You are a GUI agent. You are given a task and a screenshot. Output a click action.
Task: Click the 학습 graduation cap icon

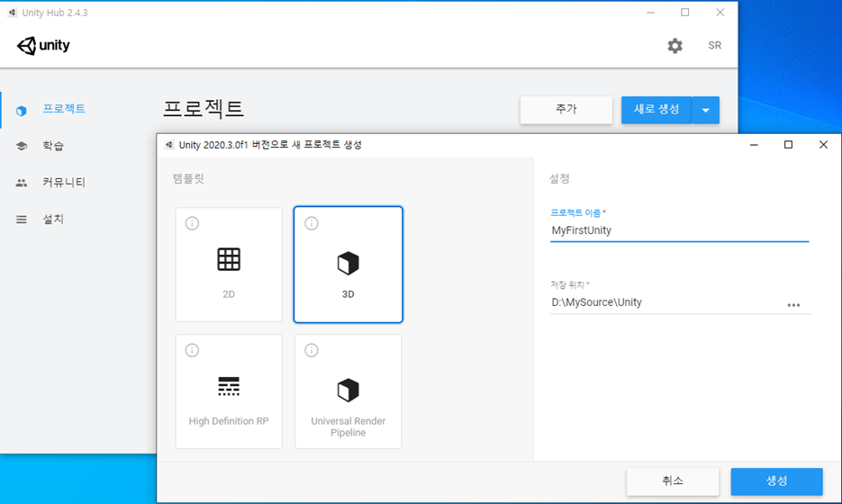pyautogui.click(x=22, y=146)
